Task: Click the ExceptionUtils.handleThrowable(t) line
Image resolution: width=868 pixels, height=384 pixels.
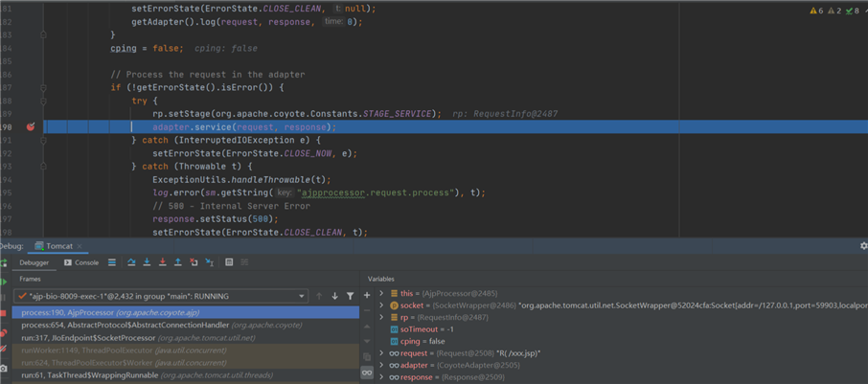Action: [x=241, y=179]
